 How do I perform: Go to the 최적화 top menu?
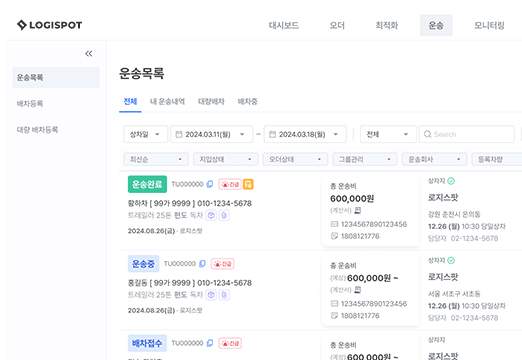pos(386,25)
